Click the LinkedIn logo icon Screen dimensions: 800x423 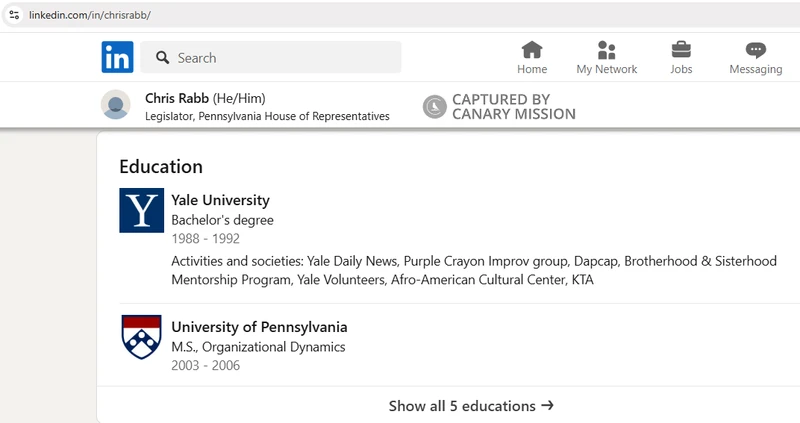(x=117, y=57)
